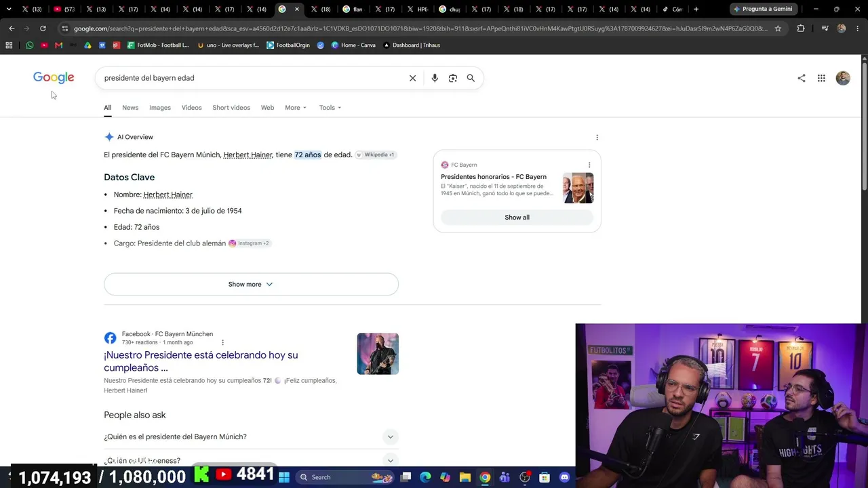Click Pregunta a Gemini button
The image size is (868, 488).
pyautogui.click(x=763, y=9)
